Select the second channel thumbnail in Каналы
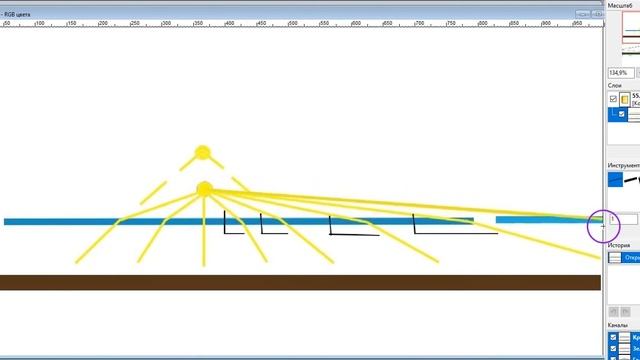The image size is (640, 360). point(624,349)
